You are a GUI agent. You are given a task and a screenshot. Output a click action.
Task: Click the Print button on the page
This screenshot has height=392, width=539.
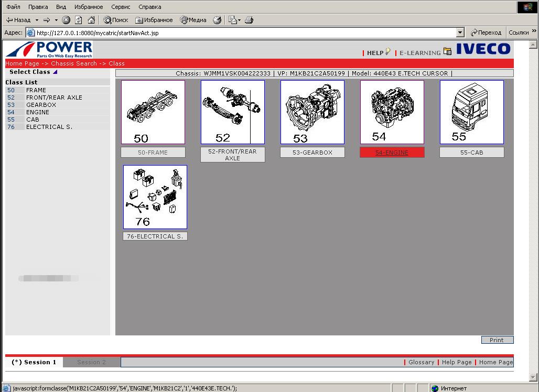(x=497, y=340)
